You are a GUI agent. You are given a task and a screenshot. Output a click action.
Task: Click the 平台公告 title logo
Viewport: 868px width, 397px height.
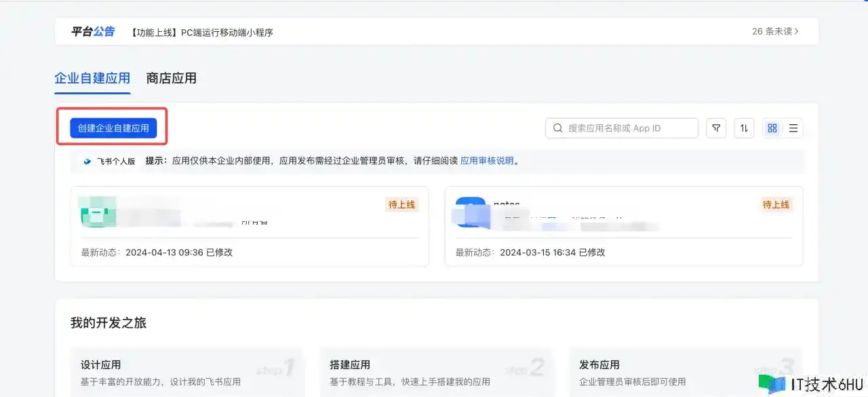[94, 32]
